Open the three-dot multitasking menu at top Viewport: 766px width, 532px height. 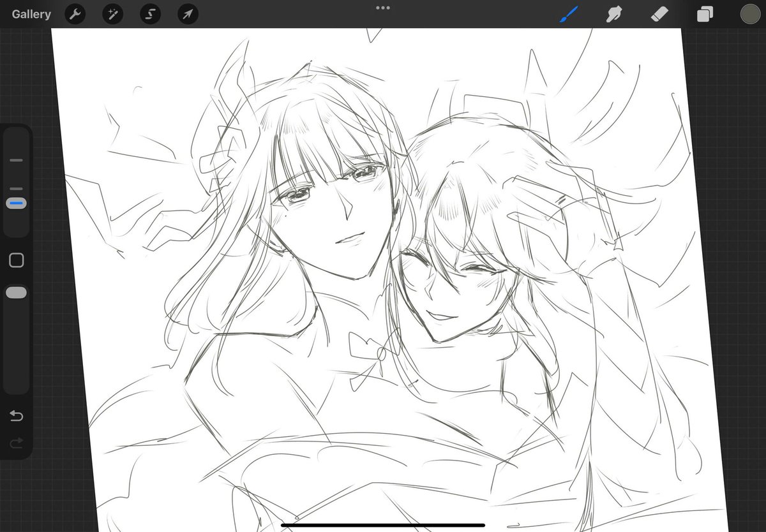[x=383, y=8]
